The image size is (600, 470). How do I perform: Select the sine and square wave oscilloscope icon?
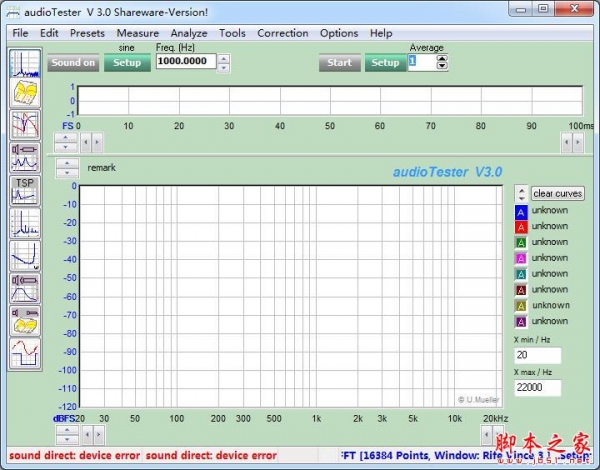click(25, 353)
